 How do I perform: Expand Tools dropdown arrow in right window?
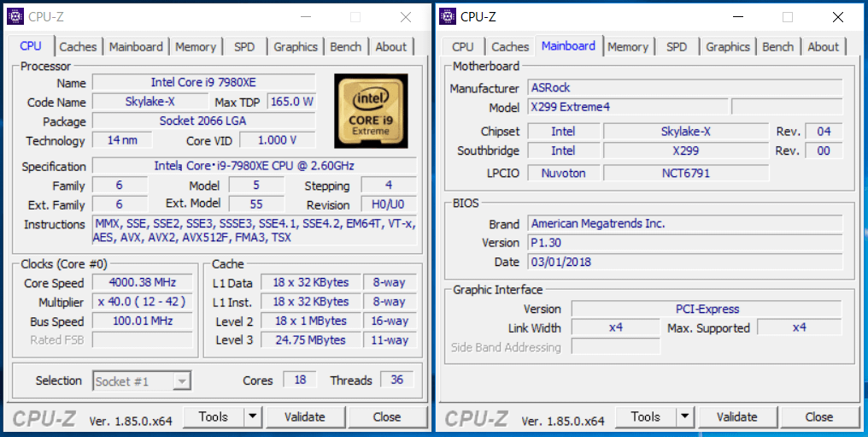[685, 416]
